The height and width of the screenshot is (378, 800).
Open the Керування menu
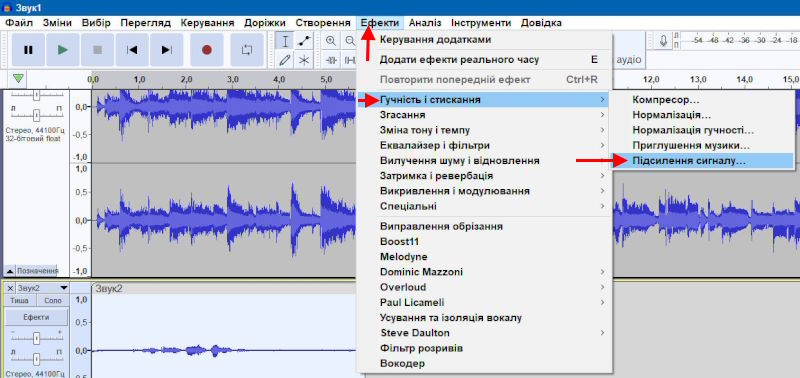point(207,23)
